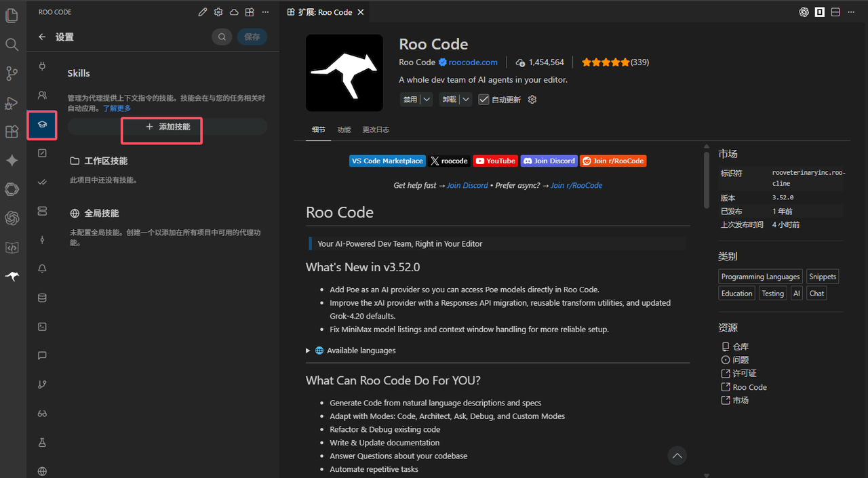
Task: Open the three-dot more actions menu in Roo Code header
Action: 265,12
